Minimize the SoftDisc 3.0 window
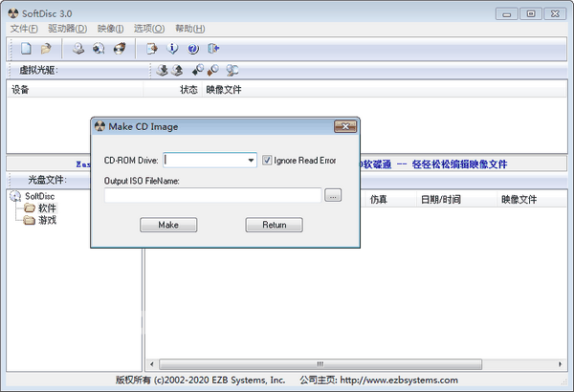Screen dimensions: 574x392 point(507,14)
